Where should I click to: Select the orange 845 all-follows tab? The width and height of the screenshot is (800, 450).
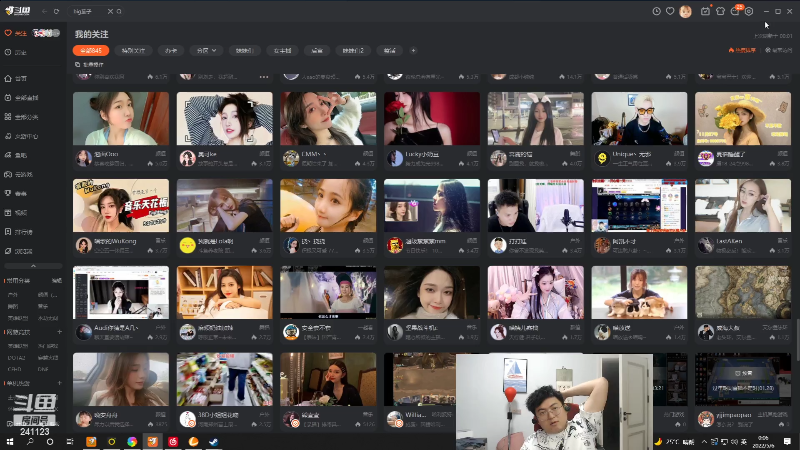[91, 51]
